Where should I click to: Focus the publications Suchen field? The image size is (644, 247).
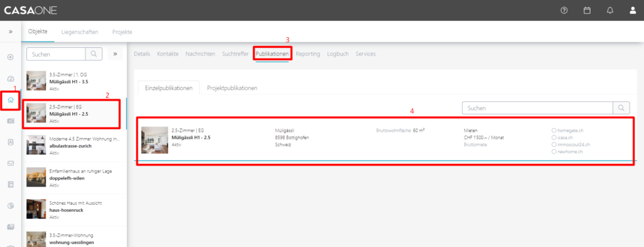538,108
